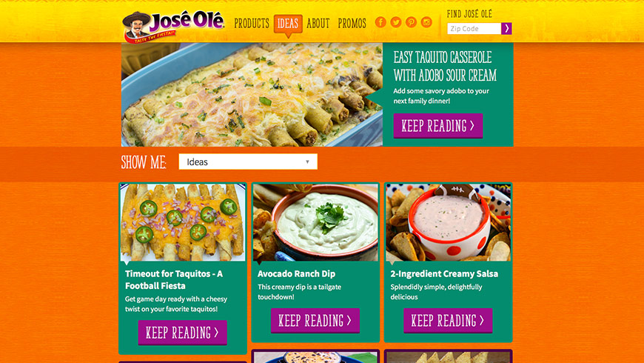
Task: Open the Twitter social icon
Action: (x=396, y=22)
